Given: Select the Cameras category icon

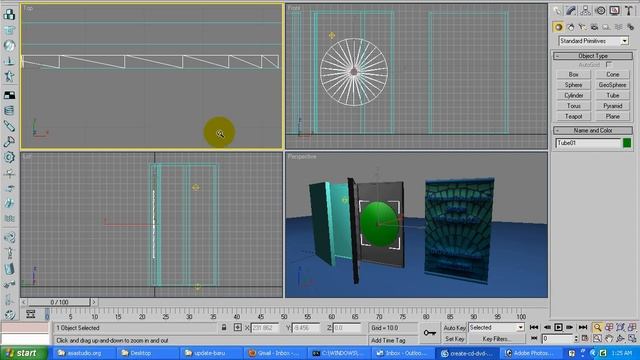Looking at the screenshot, I should point(594,27).
